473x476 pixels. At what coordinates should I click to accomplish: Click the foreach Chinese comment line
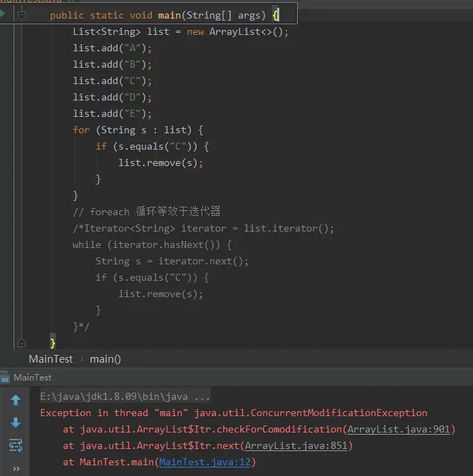coord(147,212)
